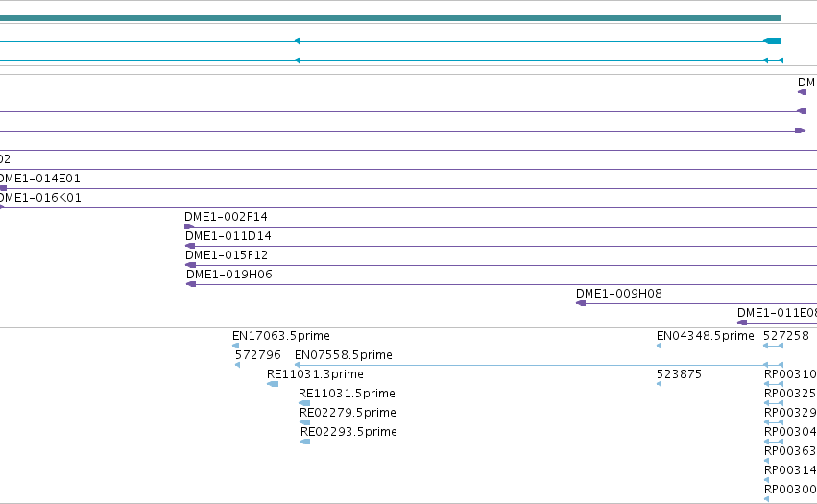The height and width of the screenshot is (504, 817).
Task: Click the 523875 feature label
Action: [679, 374]
